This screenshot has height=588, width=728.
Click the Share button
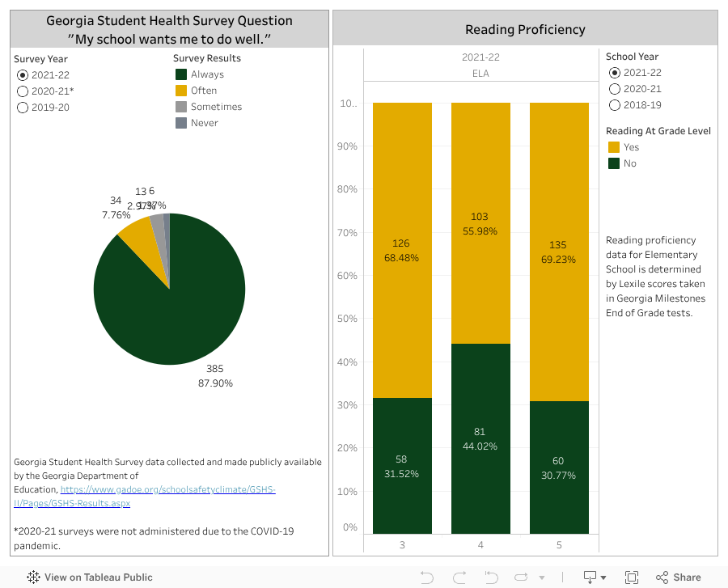tap(678, 577)
